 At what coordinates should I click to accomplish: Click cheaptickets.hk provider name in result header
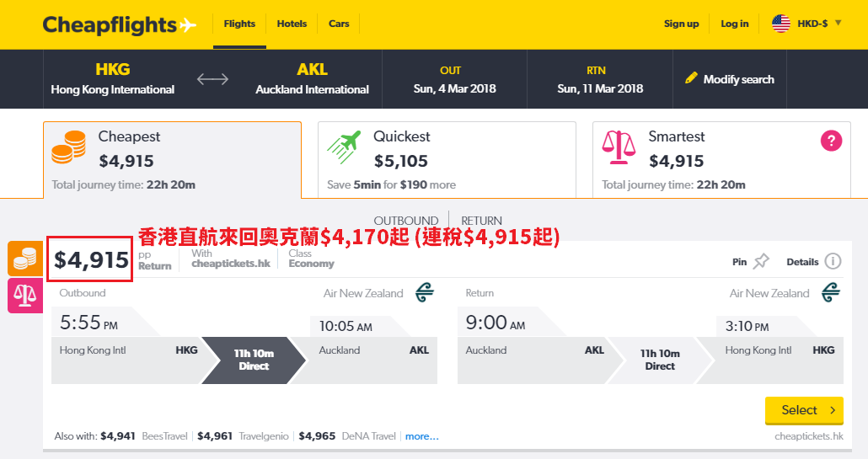coord(231,264)
